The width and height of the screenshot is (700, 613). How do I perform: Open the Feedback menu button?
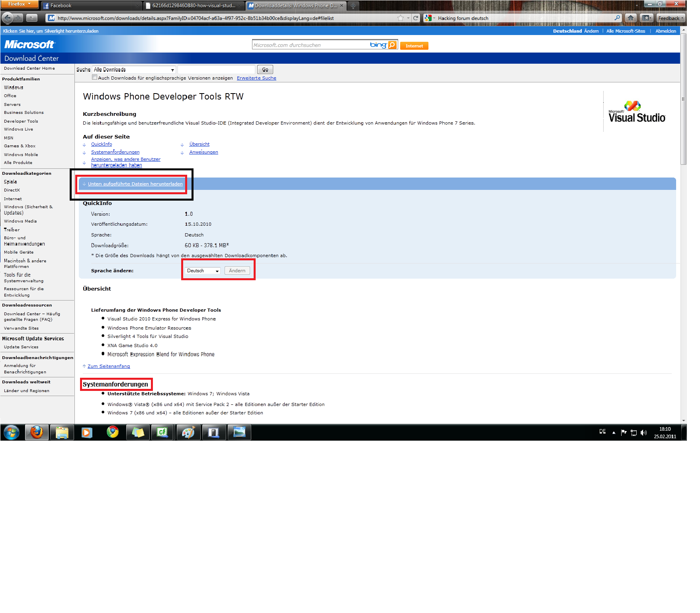(x=671, y=18)
